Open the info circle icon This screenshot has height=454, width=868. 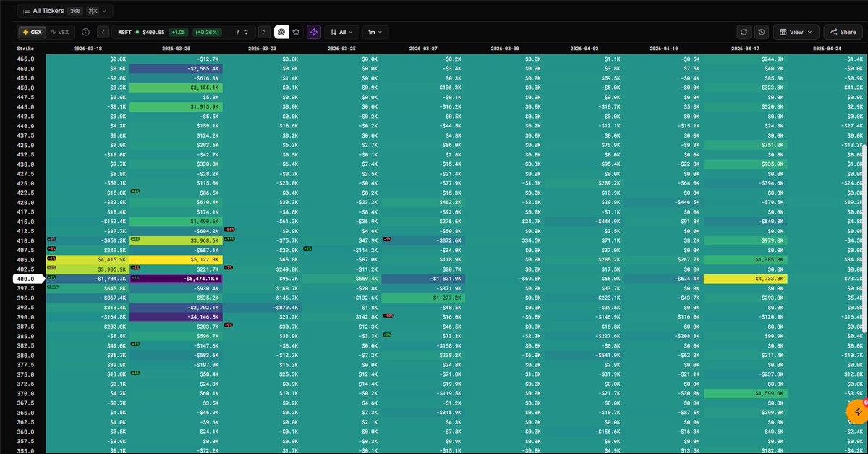pyautogui.click(x=86, y=32)
